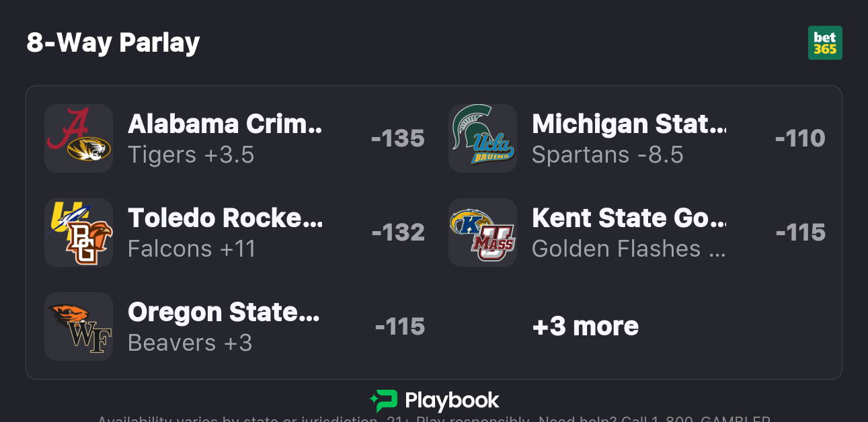Select the -132 odds for Falcons +11

(x=398, y=233)
